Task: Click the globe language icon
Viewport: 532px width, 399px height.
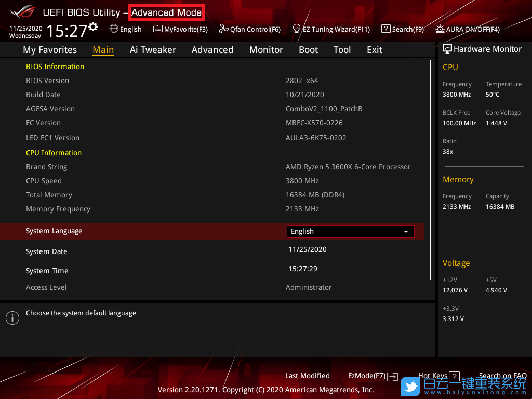Action: pyautogui.click(x=114, y=29)
